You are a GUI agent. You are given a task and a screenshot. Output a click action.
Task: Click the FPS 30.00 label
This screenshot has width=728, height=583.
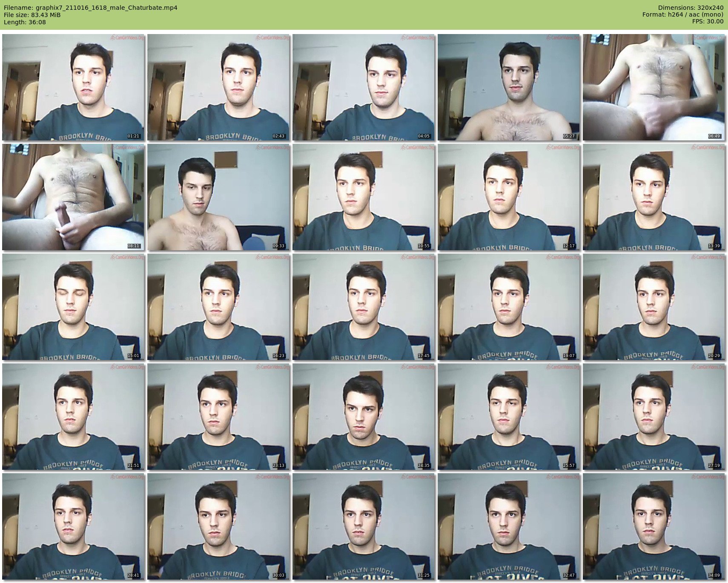point(708,21)
